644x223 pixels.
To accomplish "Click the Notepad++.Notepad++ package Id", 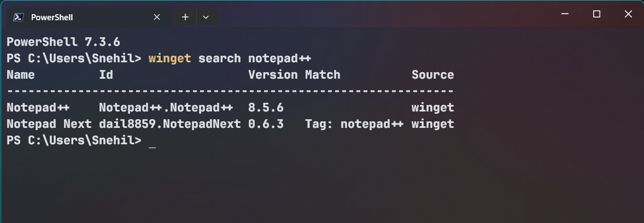I will click(166, 108).
